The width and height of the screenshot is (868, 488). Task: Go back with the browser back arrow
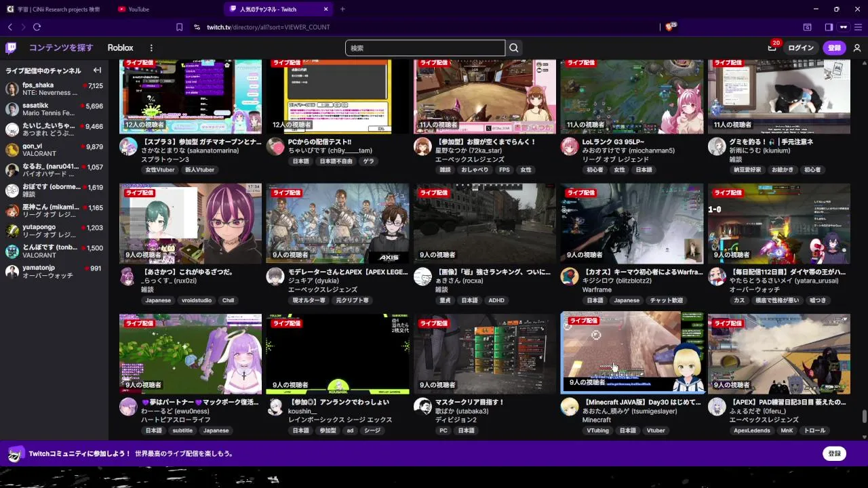pos(10,27)
